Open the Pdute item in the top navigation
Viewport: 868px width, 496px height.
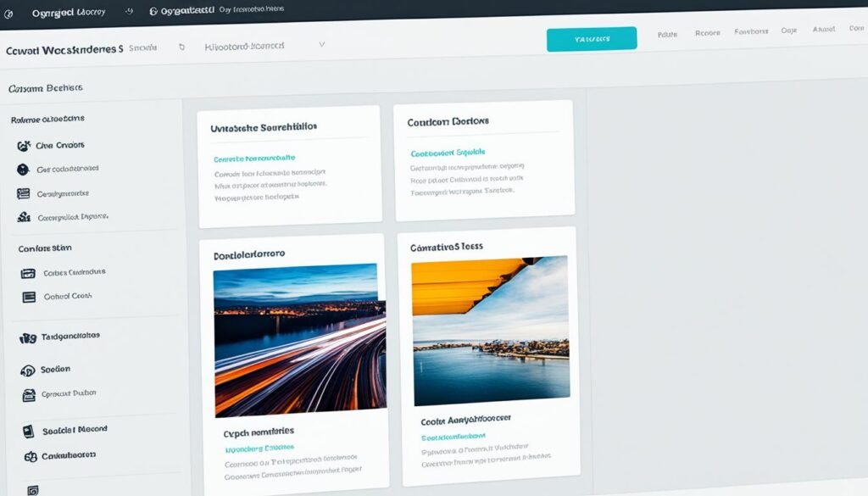pos(669,33)
